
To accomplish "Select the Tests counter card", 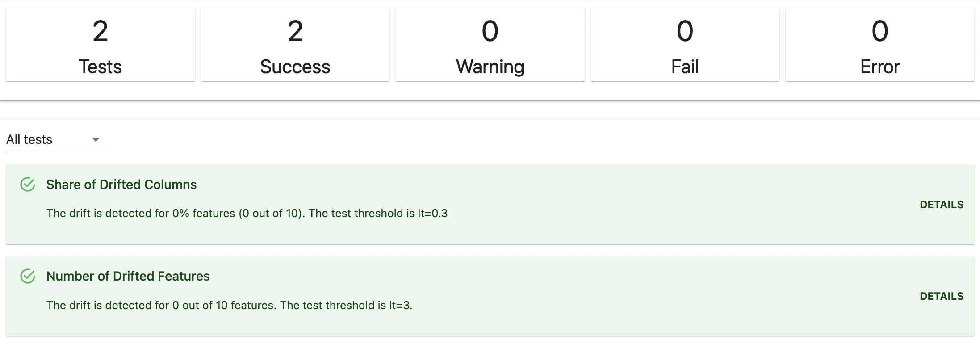I will pyautogui.click(x=101, y=45).
